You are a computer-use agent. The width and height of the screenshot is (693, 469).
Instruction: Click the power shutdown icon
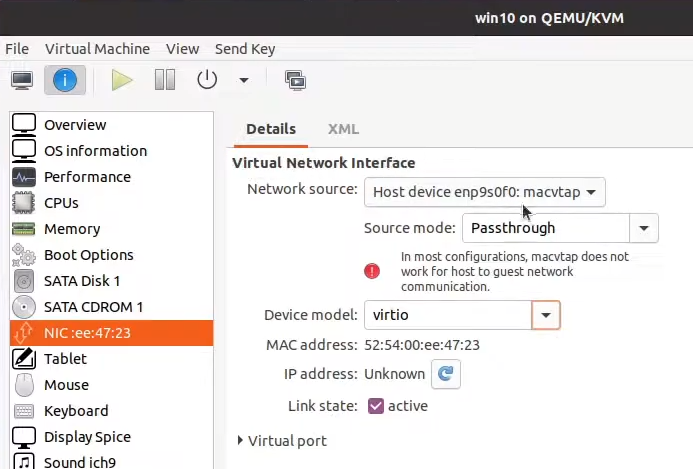click(207, 80)
